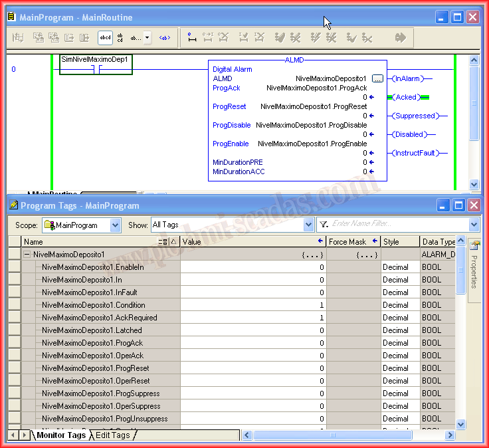Switch to the Edit Tags tab
Image resolution: width=489 pixels, height=448 pixels.
click(113, 435)
